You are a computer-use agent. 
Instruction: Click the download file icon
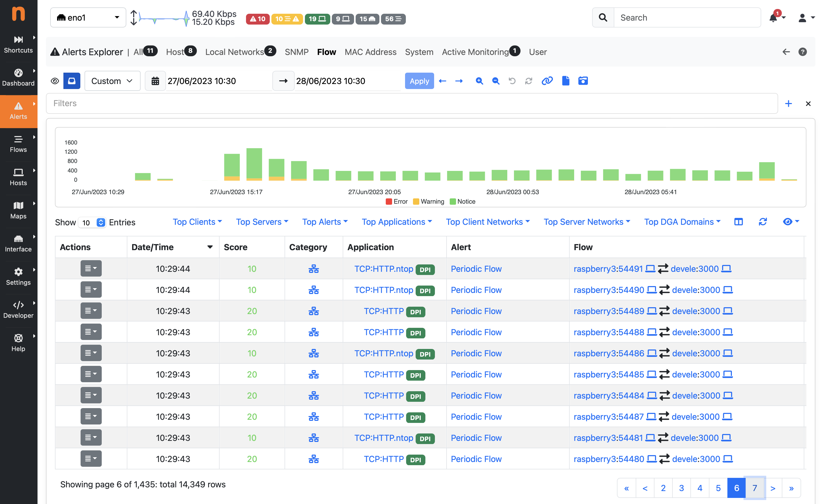pos(565,81)
